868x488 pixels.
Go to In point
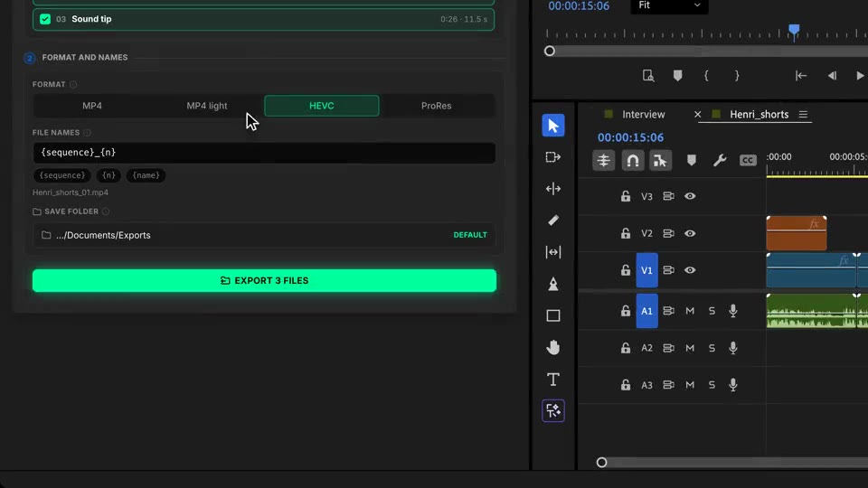pyautogui.click(x=801, y=76)
